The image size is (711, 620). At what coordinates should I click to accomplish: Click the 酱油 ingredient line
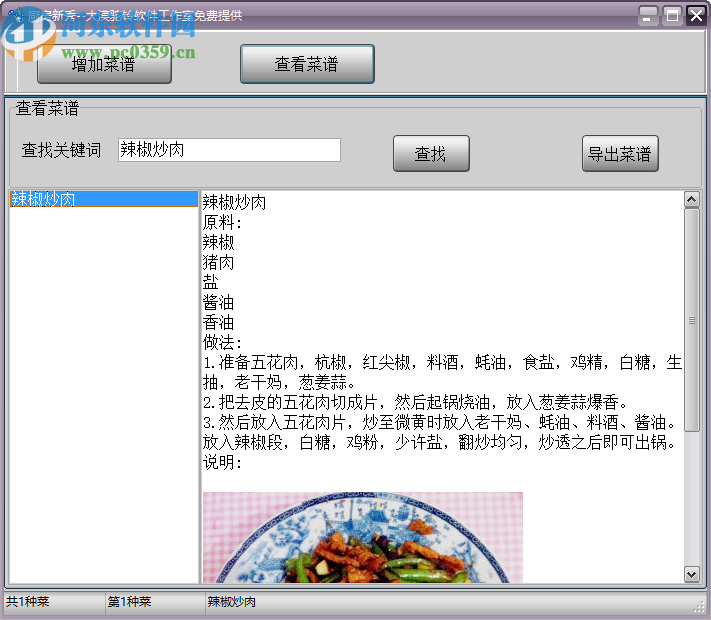218,303
